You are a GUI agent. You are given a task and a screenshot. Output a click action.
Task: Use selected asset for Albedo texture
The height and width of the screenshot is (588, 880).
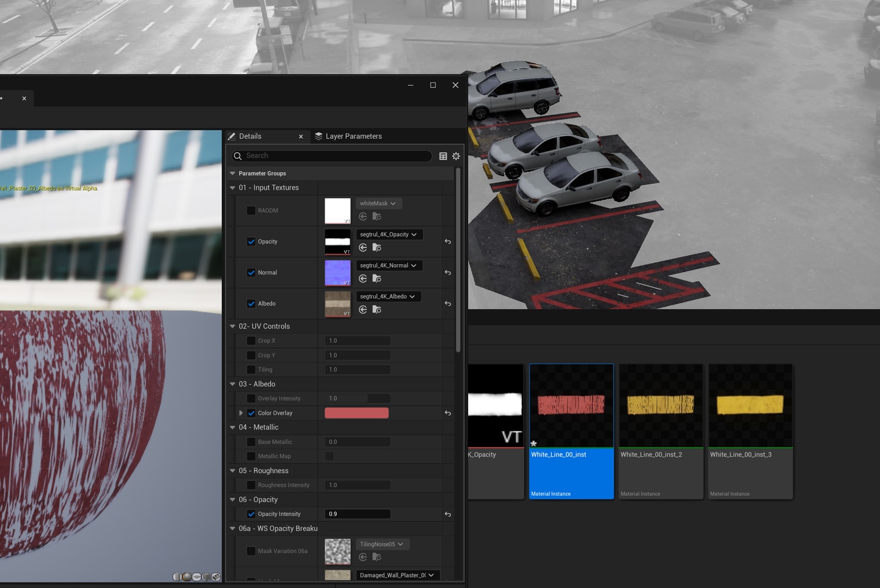(x=363, y=310)
